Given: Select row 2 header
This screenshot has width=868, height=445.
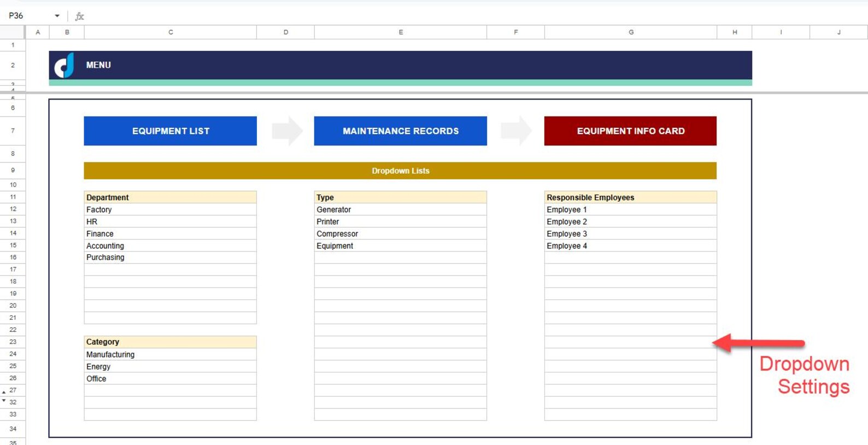Looking at the screenshot, I should 13,65.
